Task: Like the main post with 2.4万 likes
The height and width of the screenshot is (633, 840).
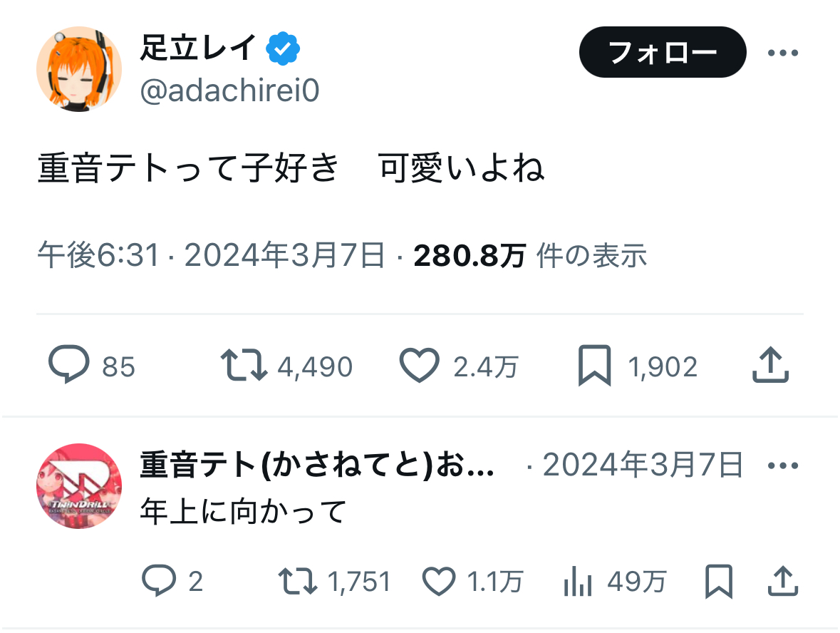Action: click(419, 366)
